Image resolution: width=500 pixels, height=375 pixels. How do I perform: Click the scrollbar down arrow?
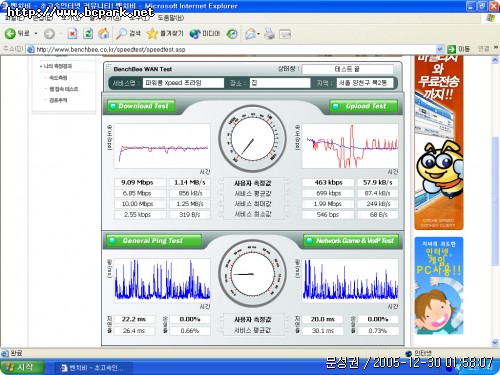[x=495, y=342]
